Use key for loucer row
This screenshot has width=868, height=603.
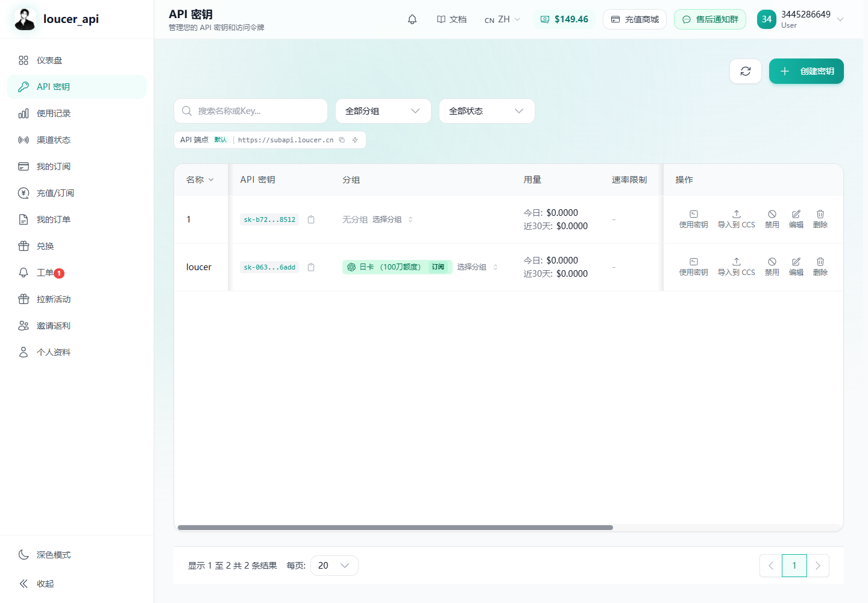693,267
